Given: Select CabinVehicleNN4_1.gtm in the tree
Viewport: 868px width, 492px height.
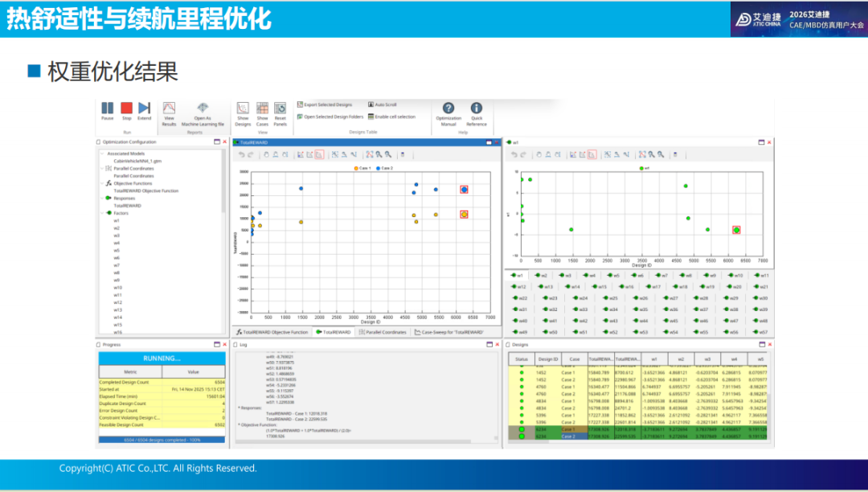Looking at the screenshot, I should [137, 161].
